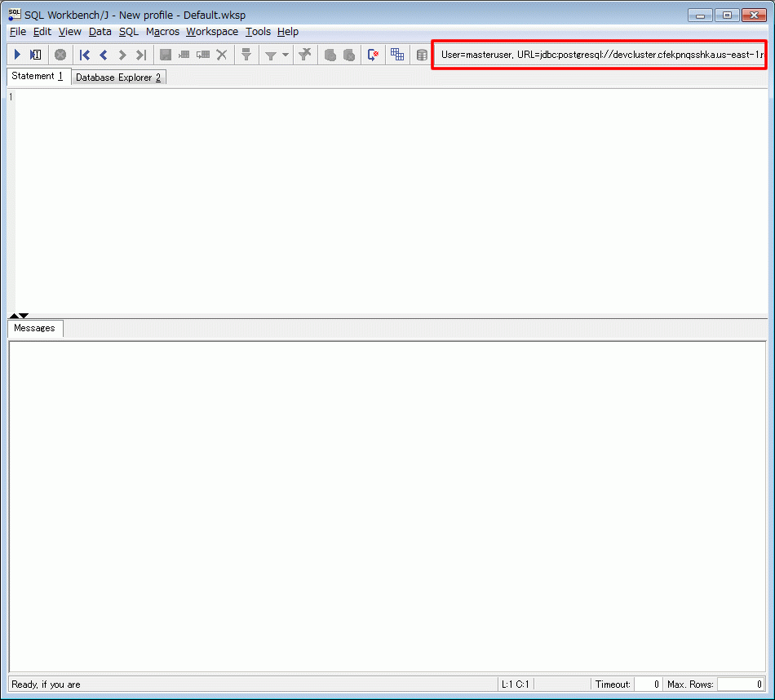The height and width of the screenshot is (700, 775).
Task: Click the connection info field showing User=masteruser
Action: pyautogui.click(x=599, y=55)
